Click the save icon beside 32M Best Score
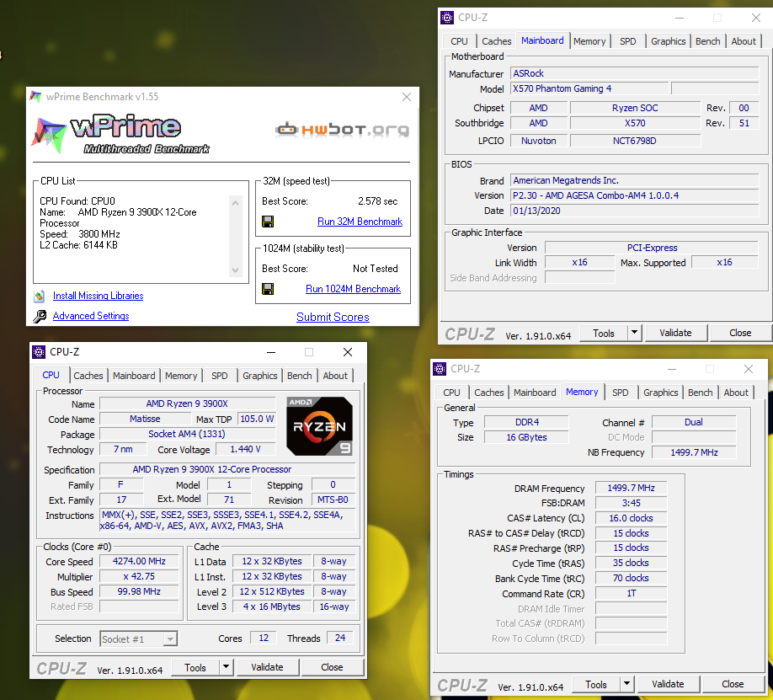Screen dimensions: 773x700 (x=268, y=222)
